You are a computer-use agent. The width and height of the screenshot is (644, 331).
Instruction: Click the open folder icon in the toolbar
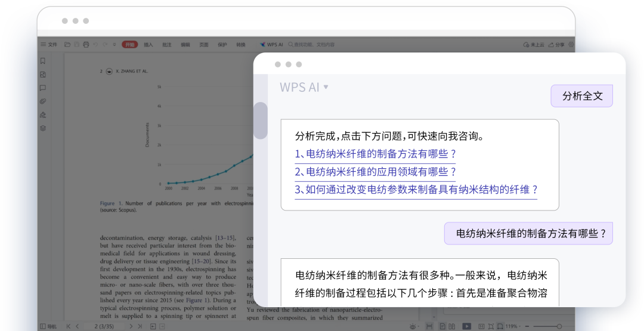[67, 44]
